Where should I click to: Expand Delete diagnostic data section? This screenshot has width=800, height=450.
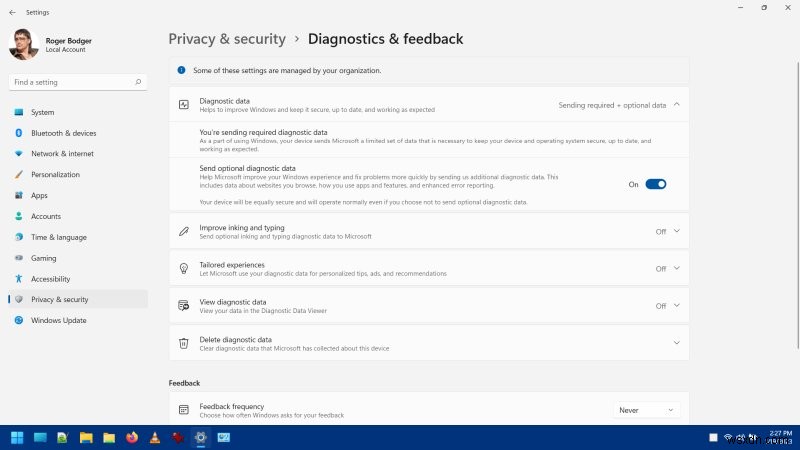pyautogui.click(x=677, y=343)
